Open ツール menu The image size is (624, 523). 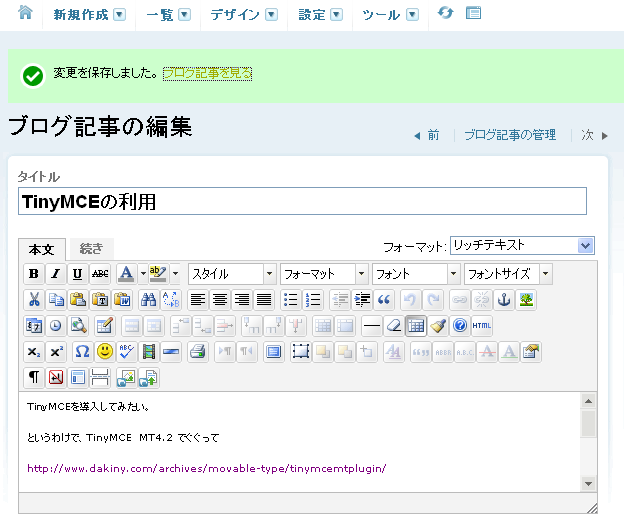pyautogui.click(x=390, y=15)
